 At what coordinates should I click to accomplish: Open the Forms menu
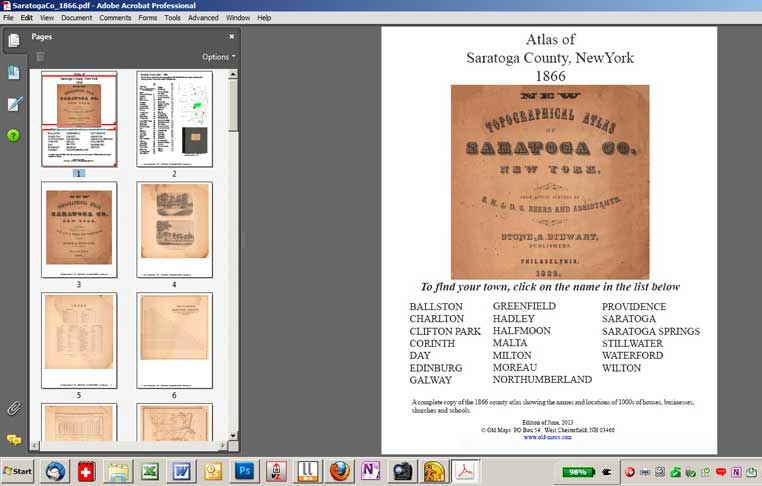[x=148, y=17]
